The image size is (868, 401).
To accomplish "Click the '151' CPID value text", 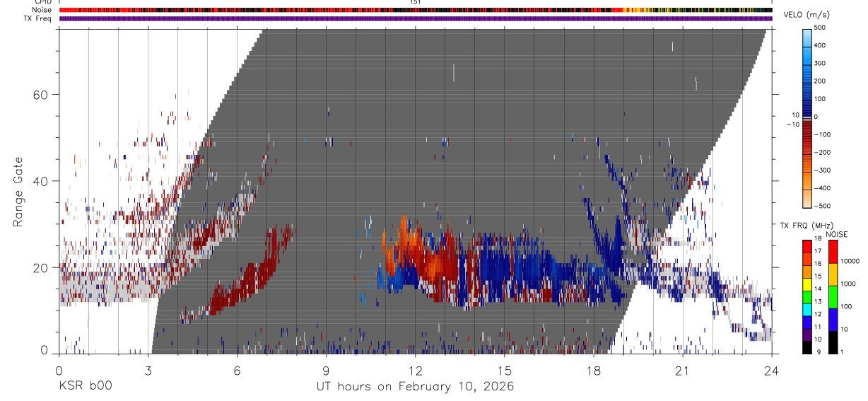I will [x=415, y=2].
